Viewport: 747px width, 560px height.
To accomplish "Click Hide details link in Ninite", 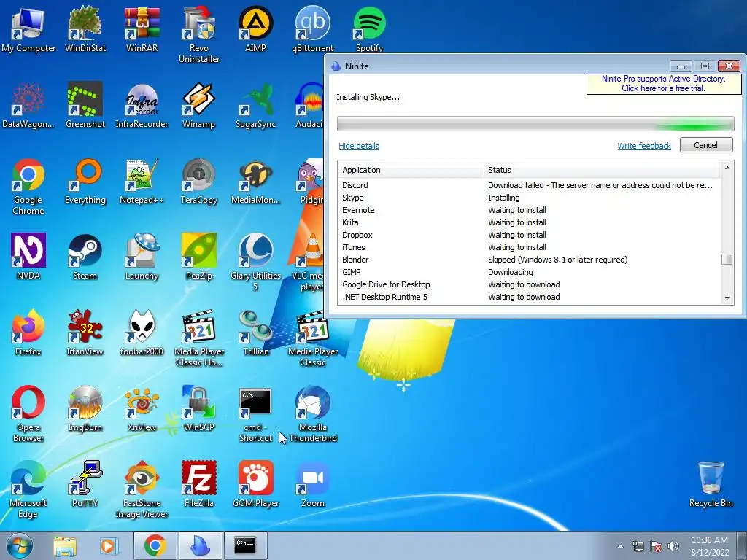I will coord(359,146).
